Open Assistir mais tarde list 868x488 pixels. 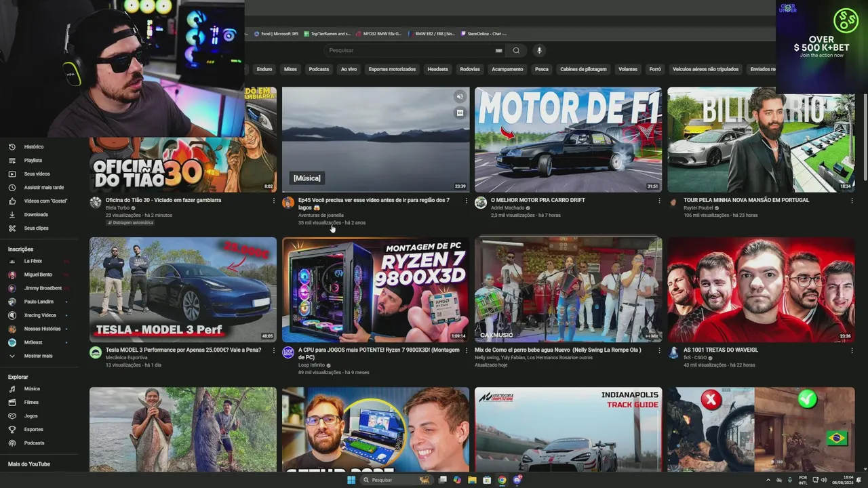pos(44,187)
